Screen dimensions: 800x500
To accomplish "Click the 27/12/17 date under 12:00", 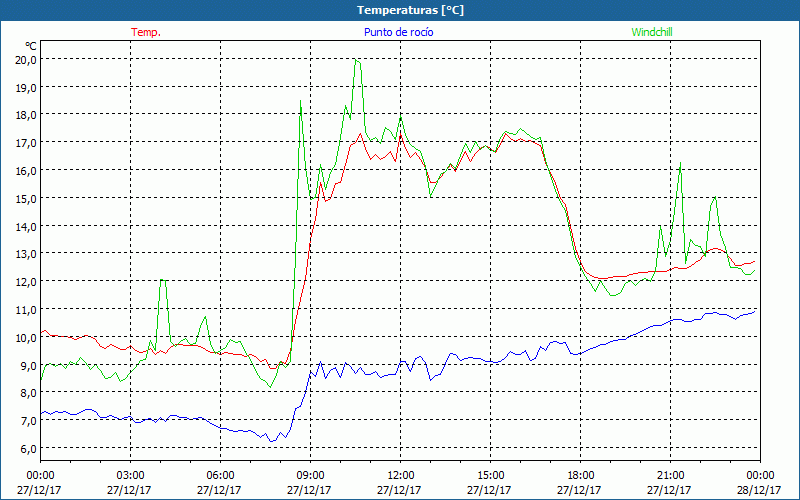I will [x=399, y=490].
